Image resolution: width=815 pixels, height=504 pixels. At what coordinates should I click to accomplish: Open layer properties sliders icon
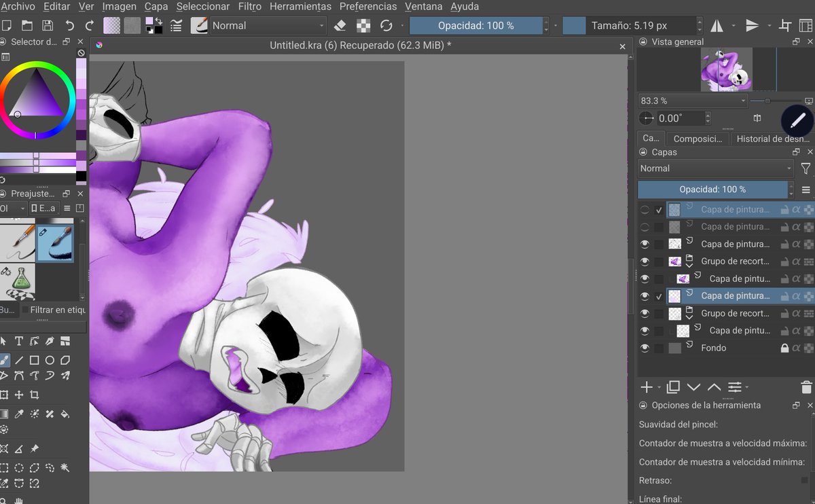click(734, 387)
